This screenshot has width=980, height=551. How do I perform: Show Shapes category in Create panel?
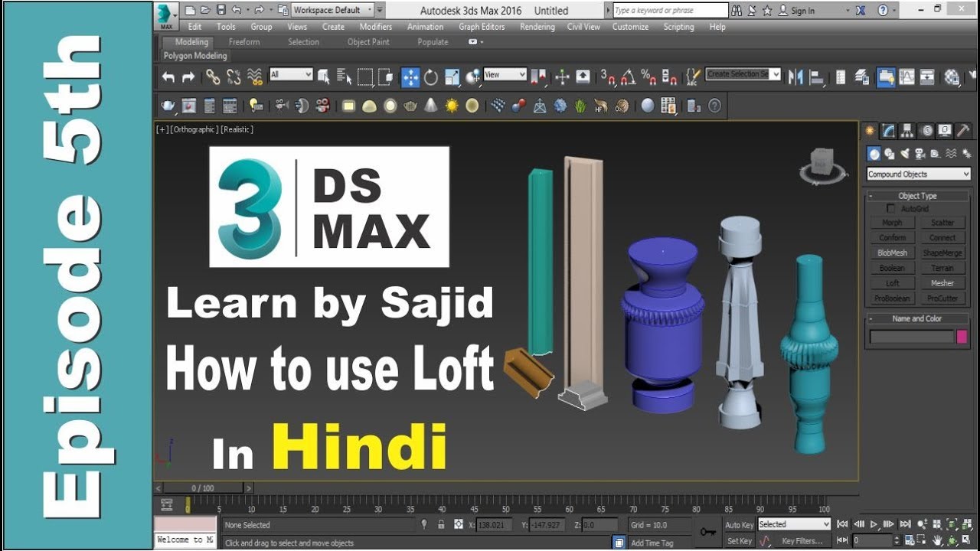pos(890,154)
